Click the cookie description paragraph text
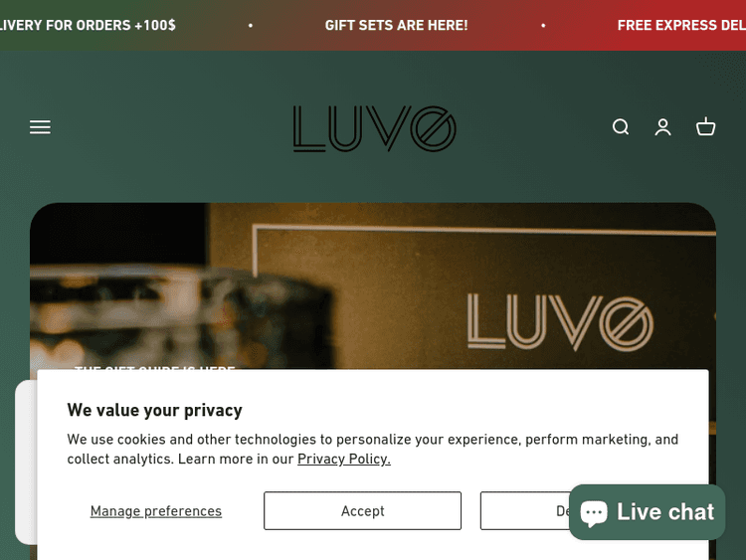The width and height of the screenshot is (746, 560). 373,450
